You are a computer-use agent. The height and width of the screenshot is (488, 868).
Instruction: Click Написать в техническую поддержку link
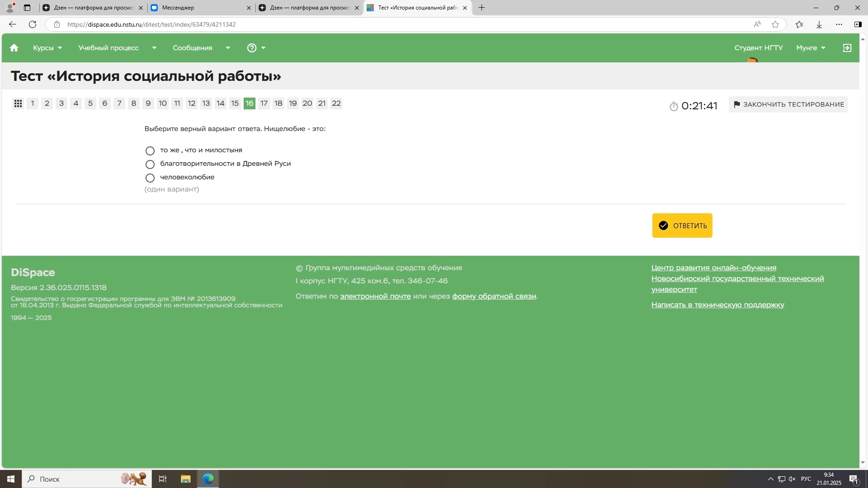(x=718, y=305)
